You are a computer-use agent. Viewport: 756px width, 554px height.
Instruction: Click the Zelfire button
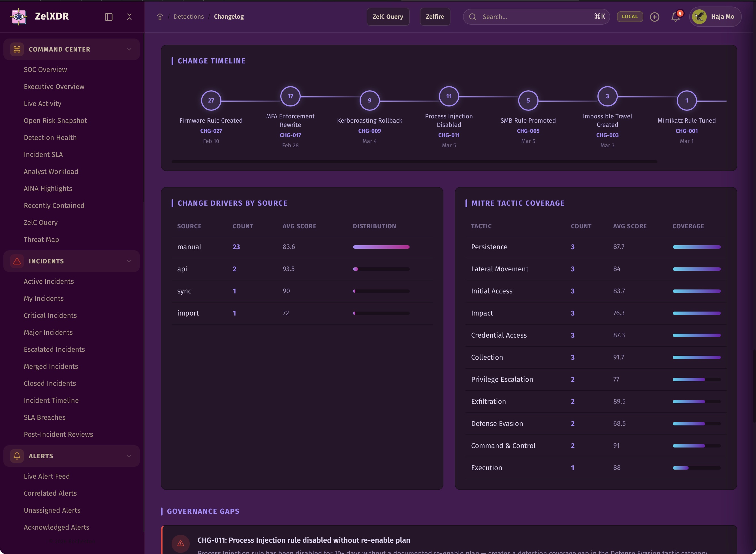pos(435,17)
